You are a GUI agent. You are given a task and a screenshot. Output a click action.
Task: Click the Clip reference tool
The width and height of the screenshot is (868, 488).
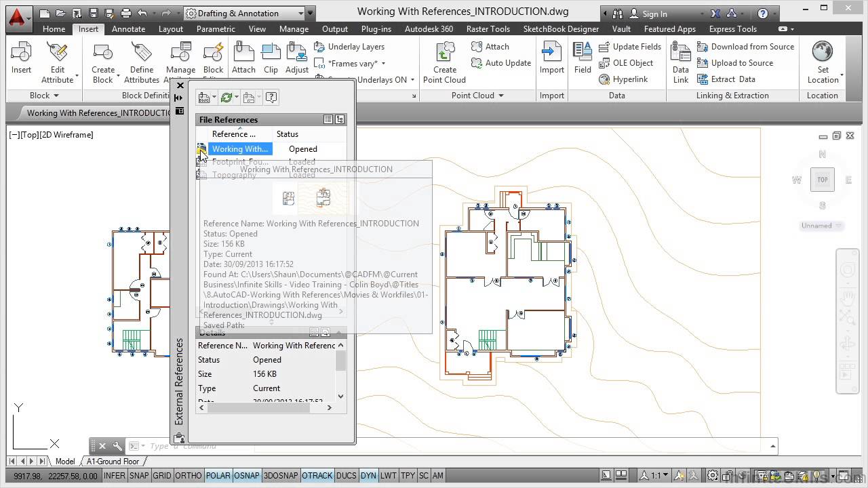[x=271, y=59]
